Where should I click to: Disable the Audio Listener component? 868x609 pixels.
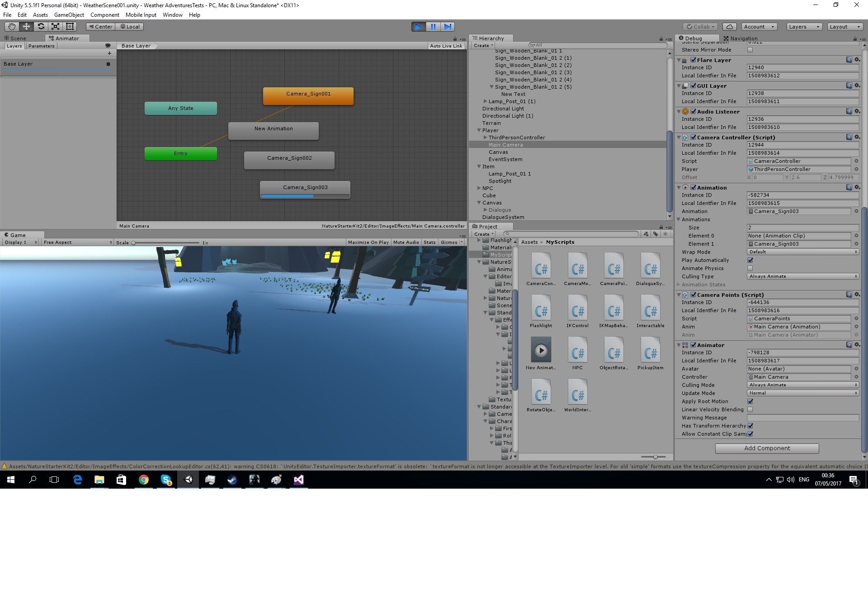coord(693,111)
